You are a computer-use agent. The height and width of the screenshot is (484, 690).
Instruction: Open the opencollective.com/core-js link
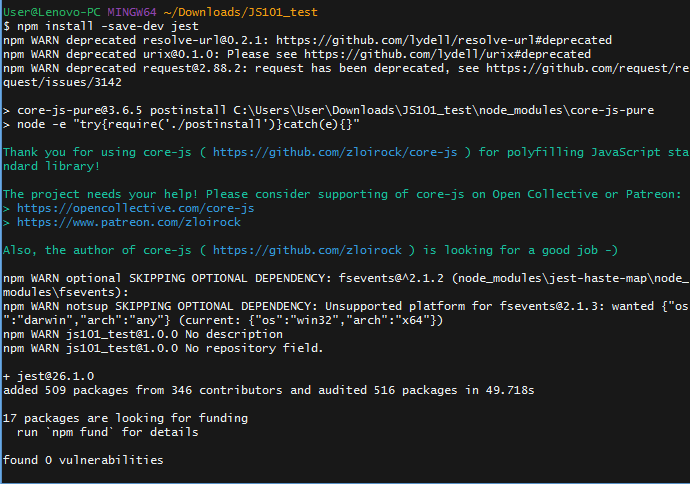tap(136, 208)
